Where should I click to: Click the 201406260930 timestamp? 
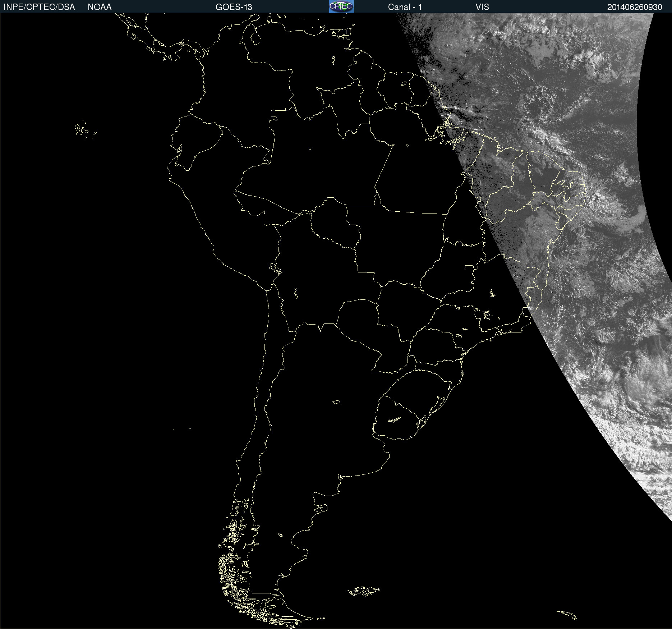634,7
